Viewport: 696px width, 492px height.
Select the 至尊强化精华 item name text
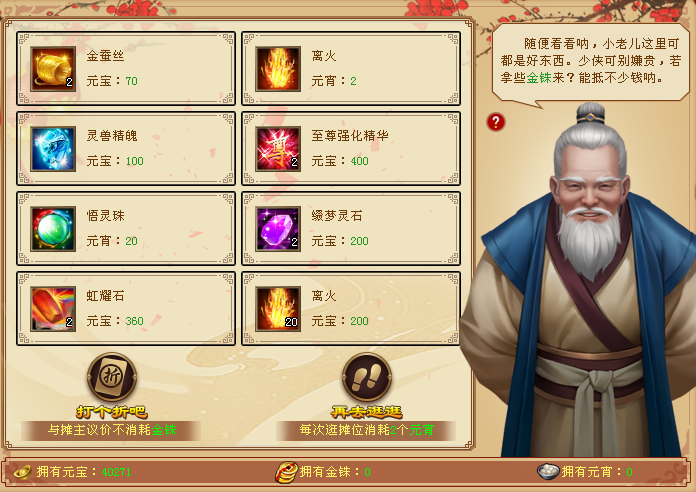coord(350,135)
